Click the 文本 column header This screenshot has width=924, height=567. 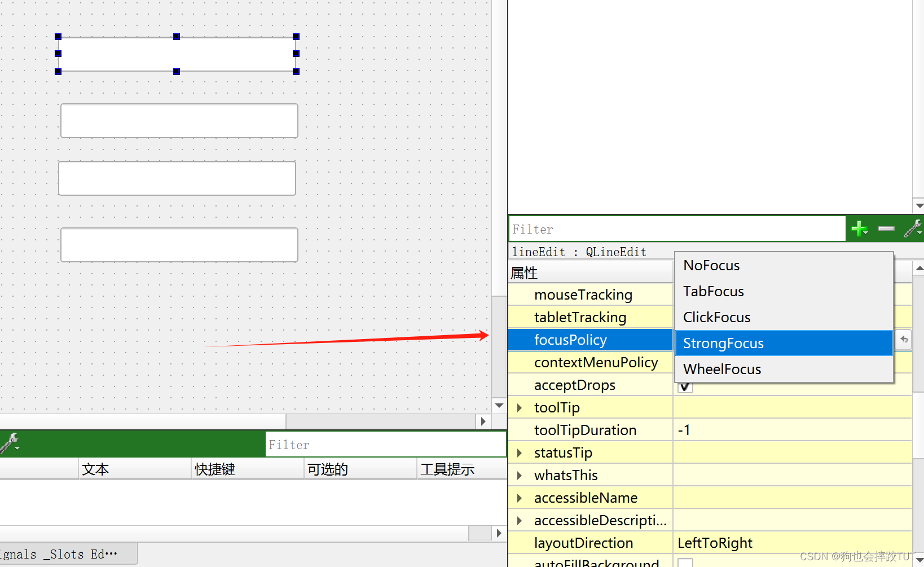(134, 469)
